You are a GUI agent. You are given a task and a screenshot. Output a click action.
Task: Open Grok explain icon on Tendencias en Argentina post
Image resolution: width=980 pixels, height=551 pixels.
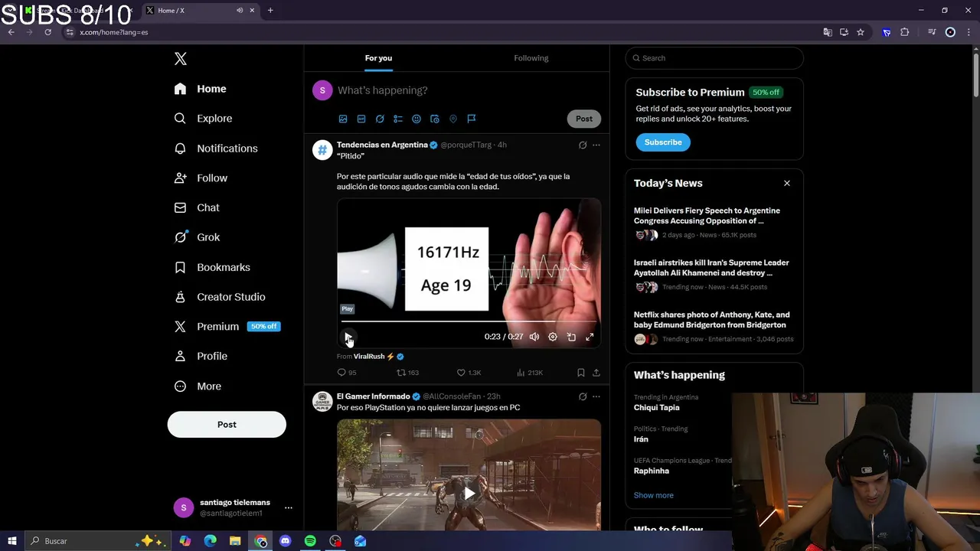(583, 145)
